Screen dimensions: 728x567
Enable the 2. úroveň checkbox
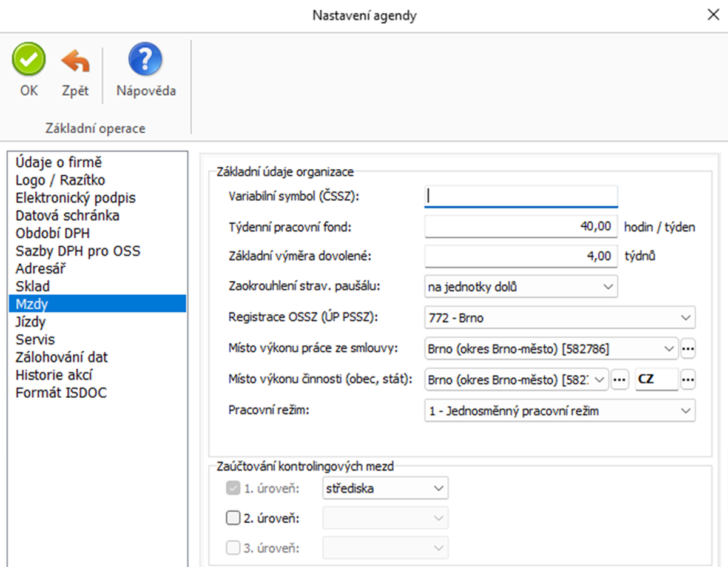(x=233, y=518)
